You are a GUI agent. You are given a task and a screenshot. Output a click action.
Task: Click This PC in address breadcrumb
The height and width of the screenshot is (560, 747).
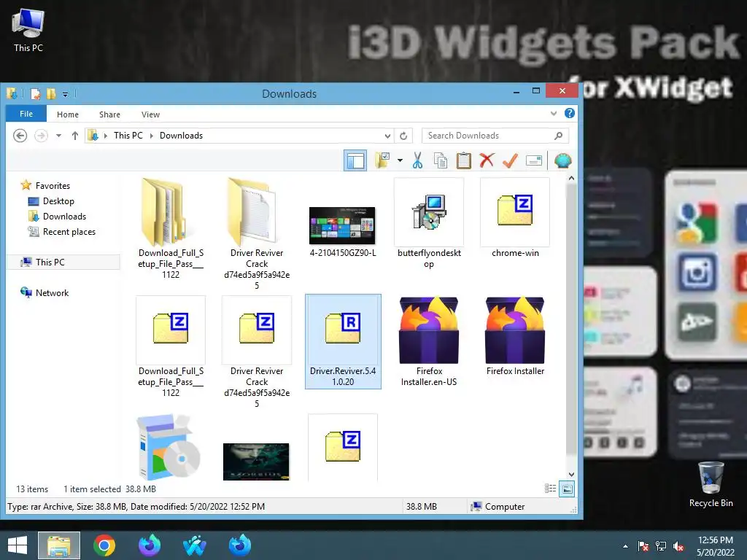click(x=128, y=135)
